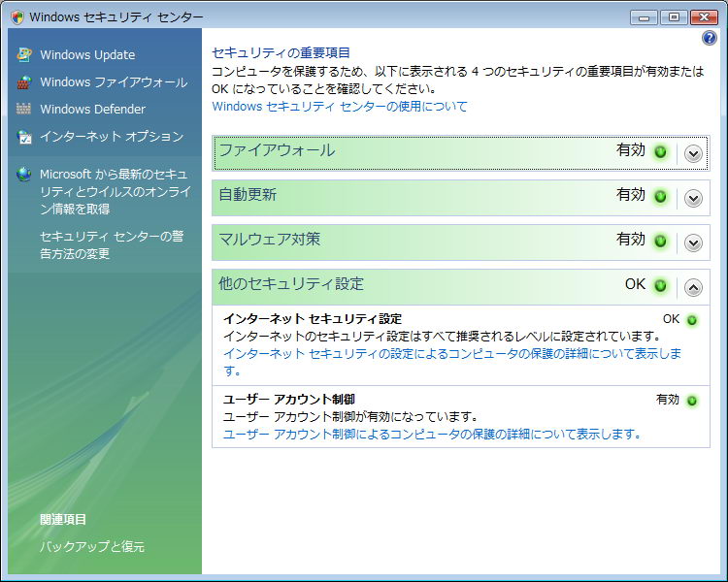The height and width of the screenshot is (582, 728).
Task: Open the インターネット セキュリティの設定 details link
Action: click(452, 362)
